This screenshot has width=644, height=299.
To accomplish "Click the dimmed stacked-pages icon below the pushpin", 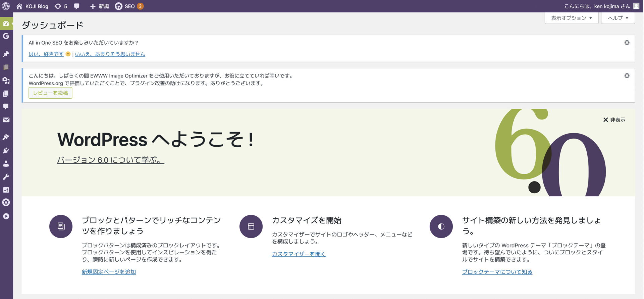I will tap(6, 67).
